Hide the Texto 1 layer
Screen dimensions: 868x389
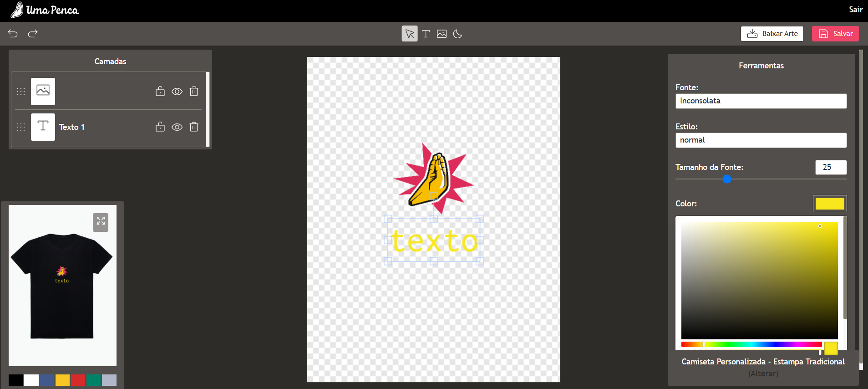click(x=177, y=127)
